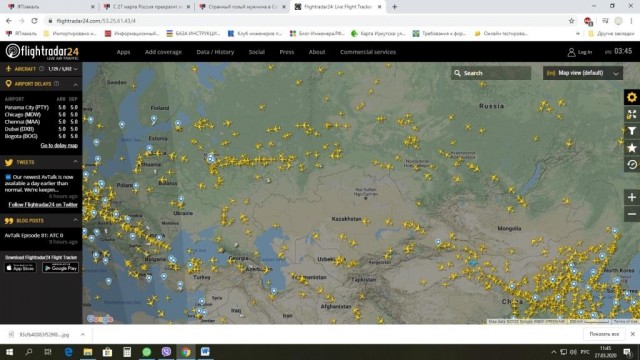The image size is (640, 360).
Task: Click the Log in button
Action: [x=580, y=52]
